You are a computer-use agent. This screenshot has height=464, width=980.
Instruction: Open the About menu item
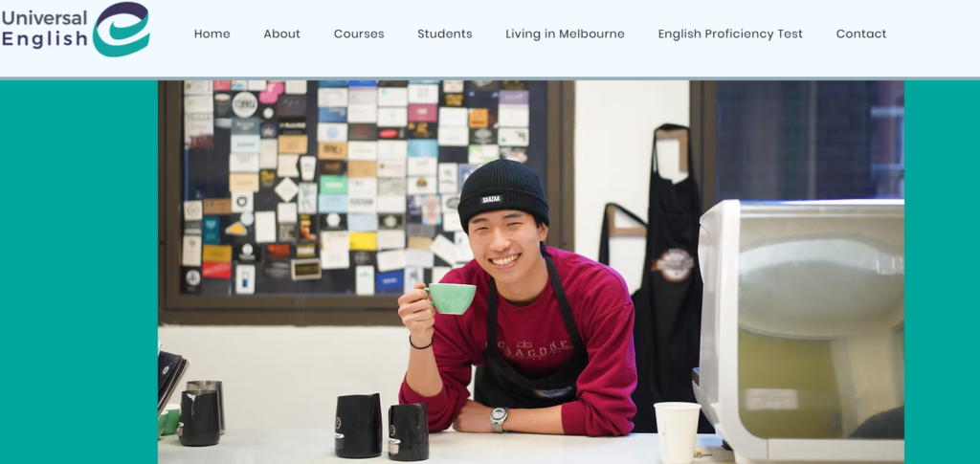(282, 33)
